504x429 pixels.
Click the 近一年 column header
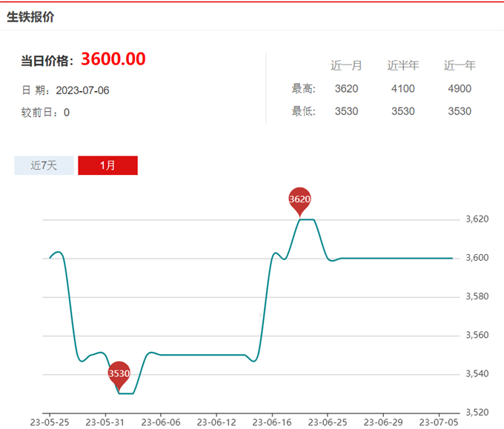(x=460, y=65)
